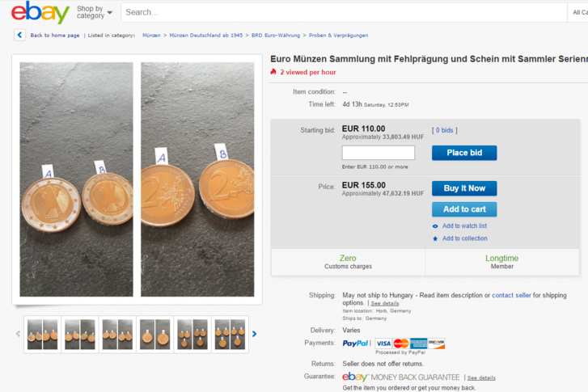Open the 0 bids link
The height and width of the screenshot is (392, 588).
pos(445,130)
